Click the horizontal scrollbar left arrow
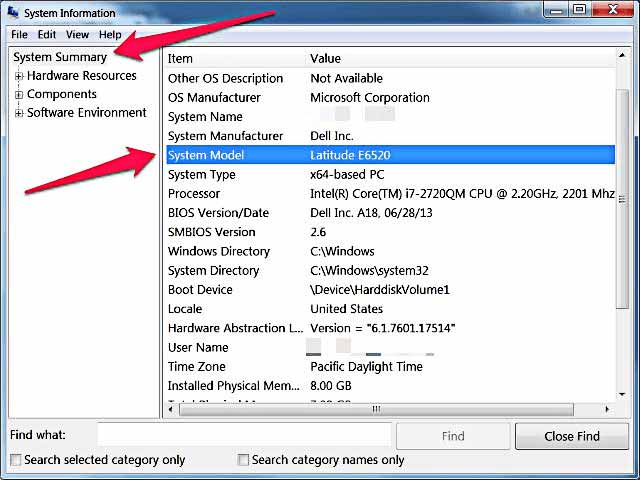This screenshot has height=480, width=640. click(170, 409)
